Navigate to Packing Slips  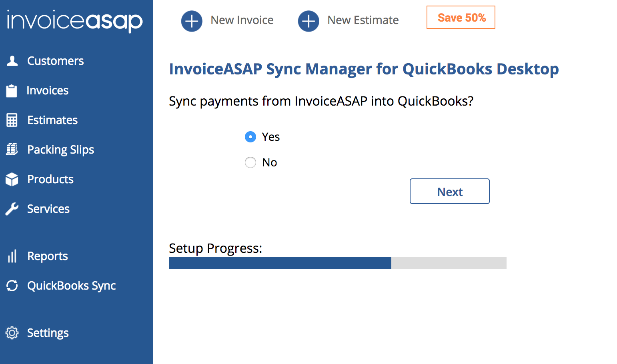click(60, 150)
